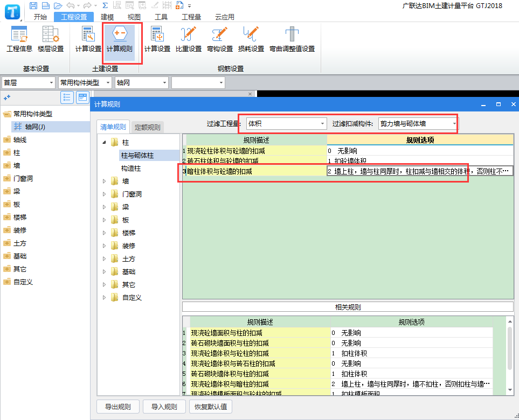Screen dimensions: 519x420
Task: Click the Open folder icon in quick access toolbar
Action: click(x=58, y=5)
